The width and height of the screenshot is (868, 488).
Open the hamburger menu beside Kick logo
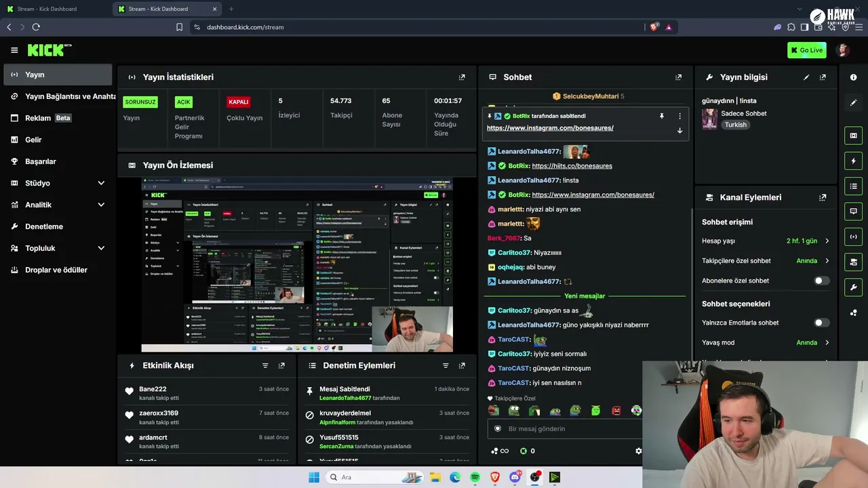click(14, 50)
